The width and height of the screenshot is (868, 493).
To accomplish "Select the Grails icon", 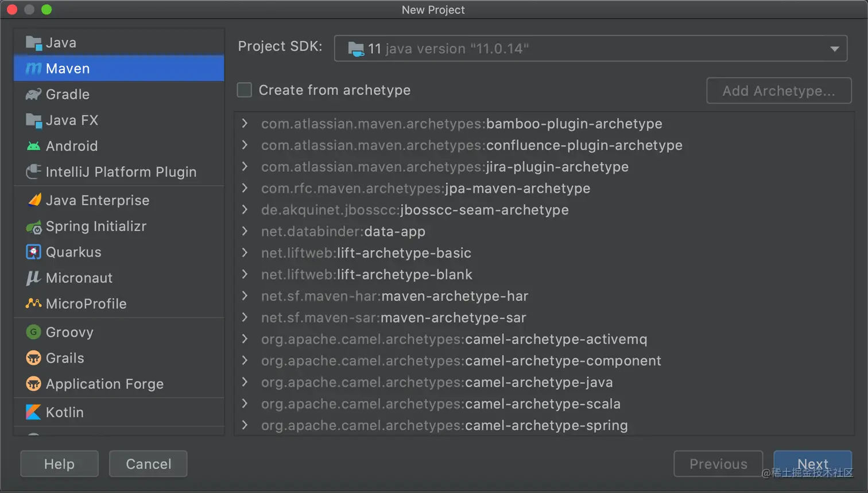I will pyautogui.click(x=33, y=358).
